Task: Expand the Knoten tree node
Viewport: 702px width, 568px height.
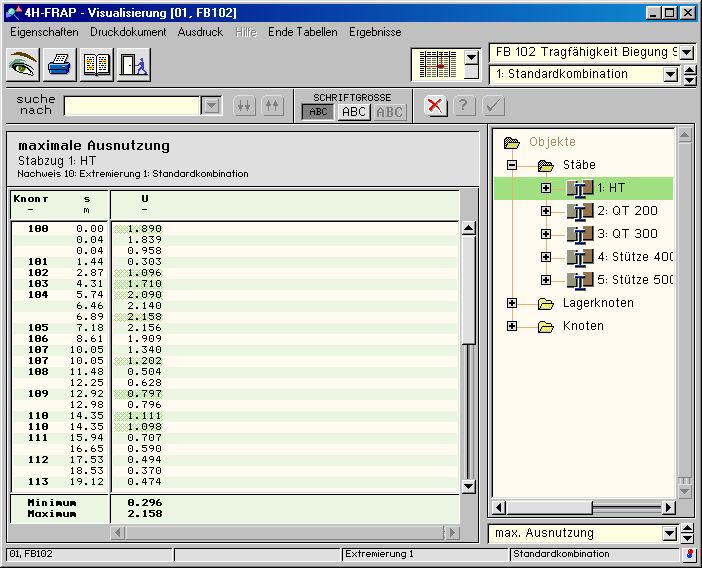Action: coord(512,326)
